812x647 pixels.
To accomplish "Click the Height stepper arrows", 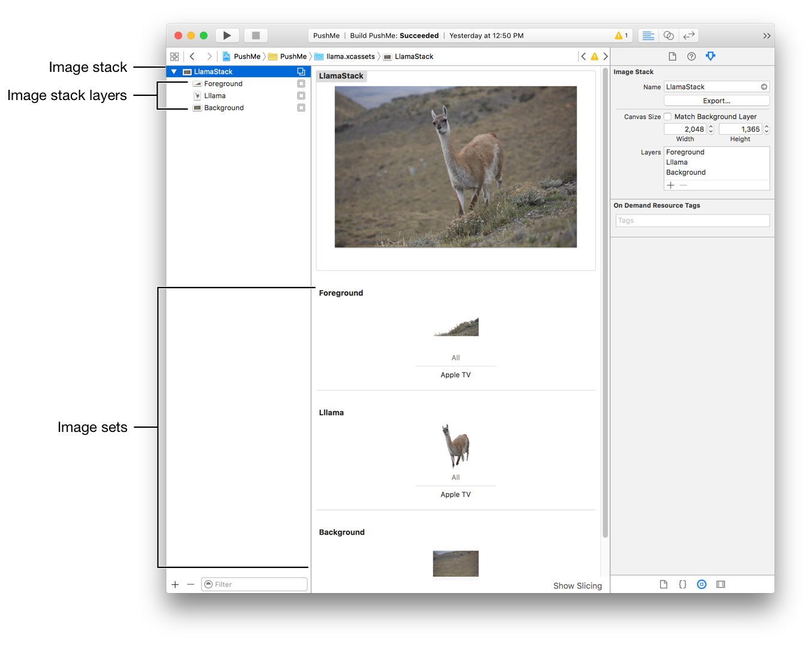I will coord(766,129).
